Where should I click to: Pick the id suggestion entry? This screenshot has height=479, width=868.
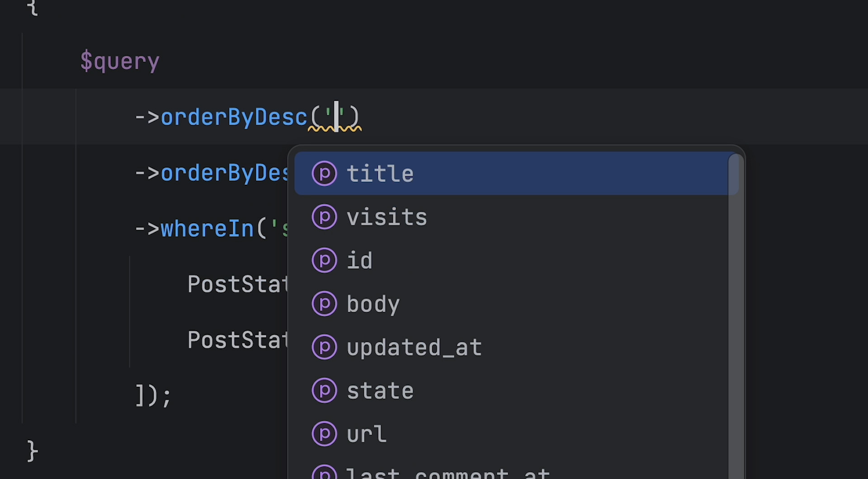tap(516, 260)
